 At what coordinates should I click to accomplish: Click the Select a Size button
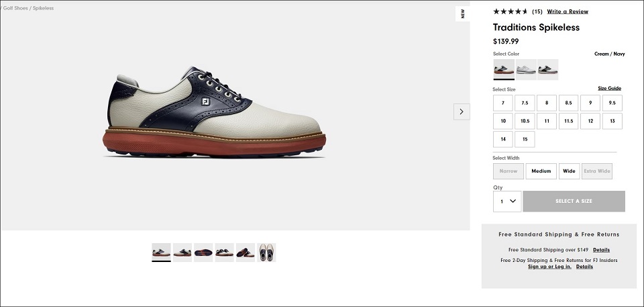[574, 202]
